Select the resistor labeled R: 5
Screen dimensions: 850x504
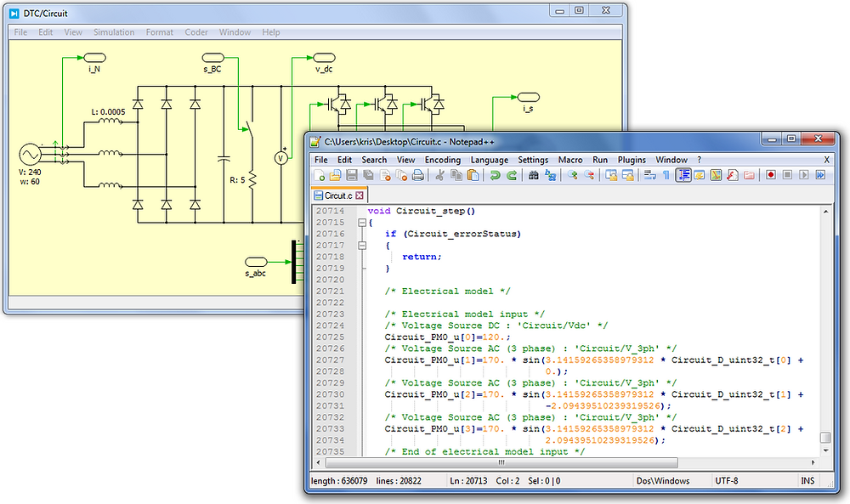pos(252,179)
